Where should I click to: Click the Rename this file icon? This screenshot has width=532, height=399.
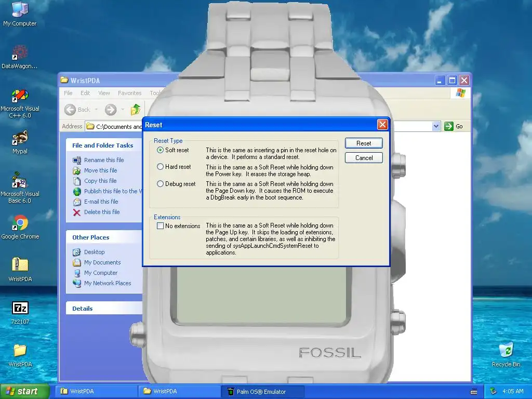click(77, 160)
